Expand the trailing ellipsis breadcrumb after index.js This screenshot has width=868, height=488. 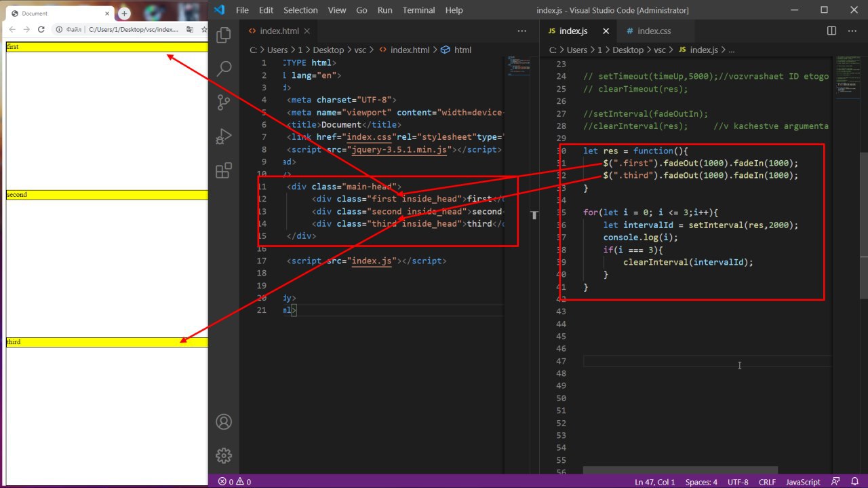pos(731,50)
